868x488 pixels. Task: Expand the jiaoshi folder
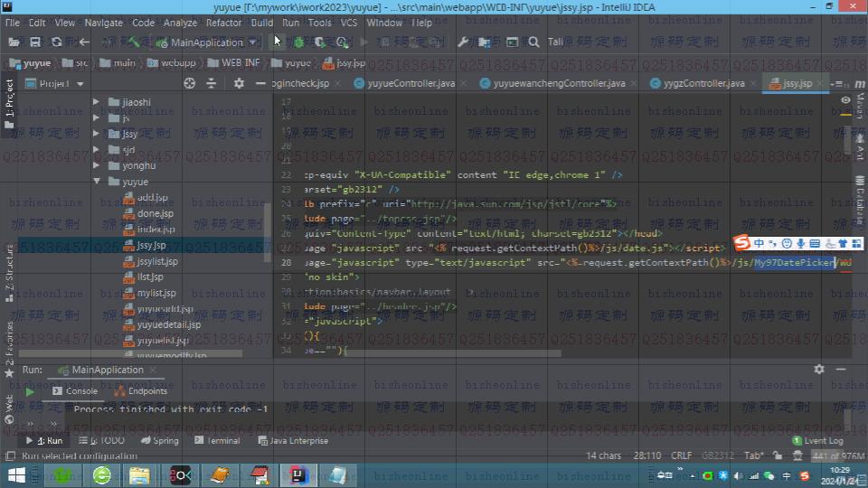coord(97,102)
